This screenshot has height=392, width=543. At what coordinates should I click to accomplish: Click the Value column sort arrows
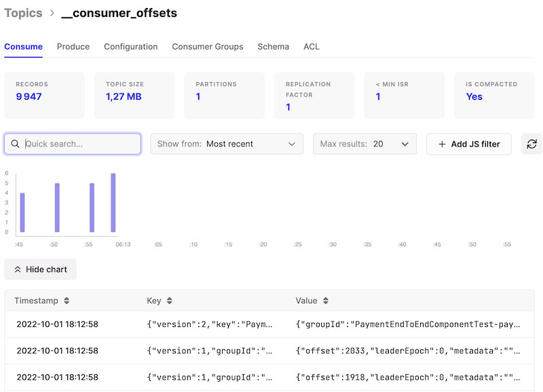326,300
